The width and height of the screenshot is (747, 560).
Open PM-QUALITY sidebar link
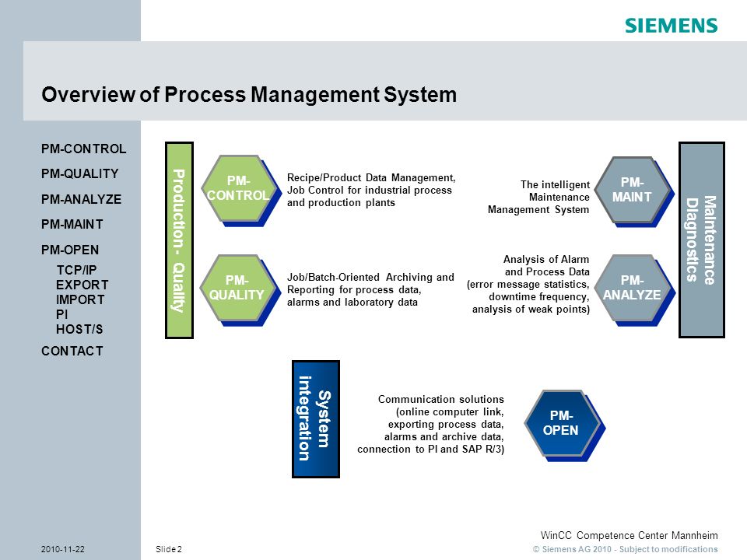tap(79, 173)
